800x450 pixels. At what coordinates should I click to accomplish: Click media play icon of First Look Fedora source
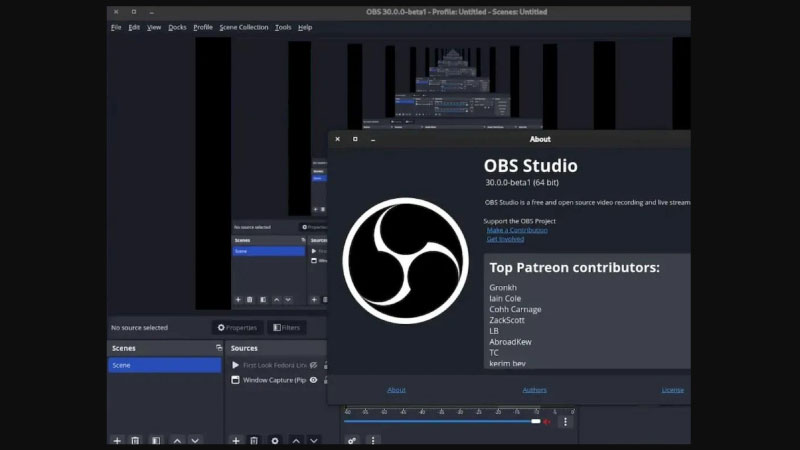pyautogui.click(x=235, y=365)
